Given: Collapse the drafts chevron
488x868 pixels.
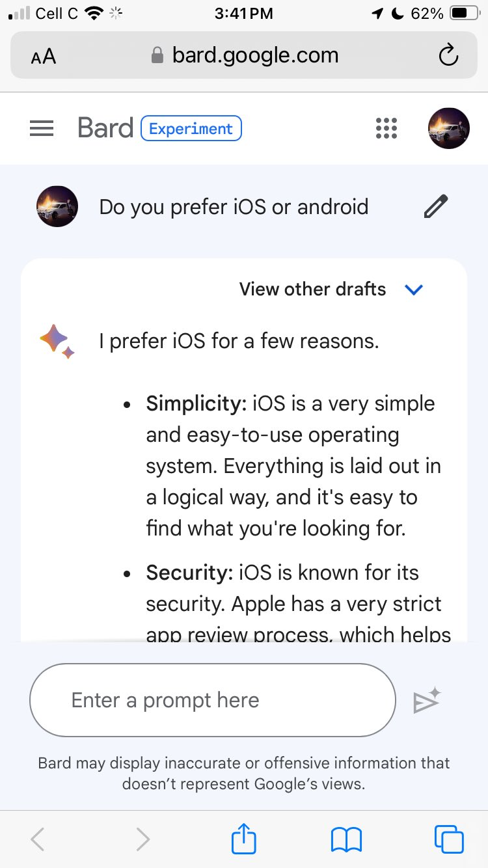Looking at the screenshot, I should 414,290.
